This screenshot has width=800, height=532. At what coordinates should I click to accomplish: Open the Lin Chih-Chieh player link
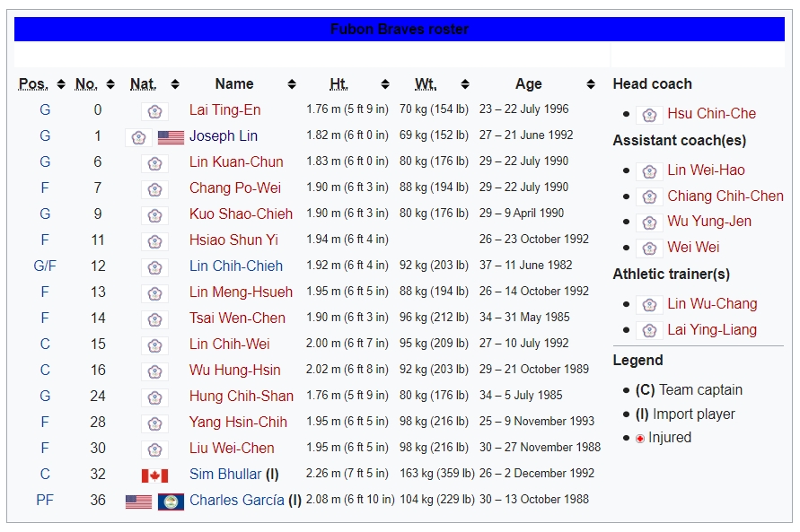pos(236,266)
